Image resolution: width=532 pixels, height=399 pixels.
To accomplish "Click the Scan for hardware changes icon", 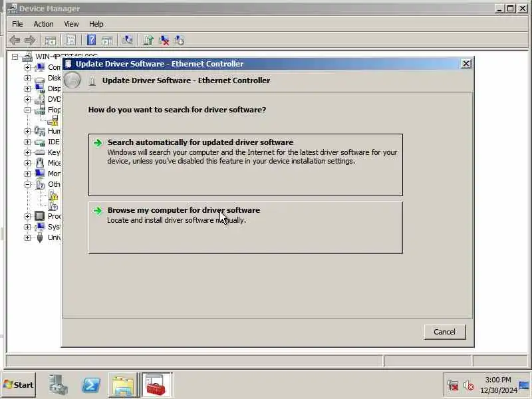I will click(128, 41).
